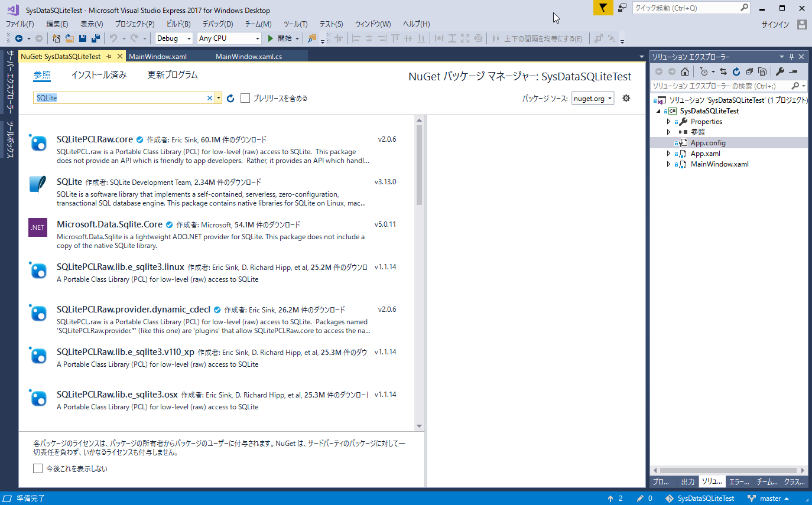Open the ビルド(B) menu
The image size is (812, 505).
(178, 24)
